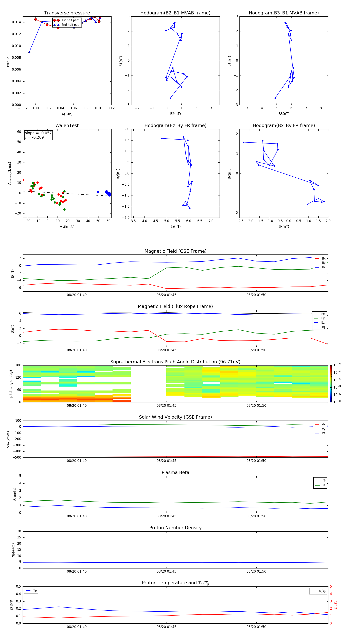This screenshot has height=644, width=351.
Task: Select the '2nd half path' legend entry
Action: click(x=67, y=25)
